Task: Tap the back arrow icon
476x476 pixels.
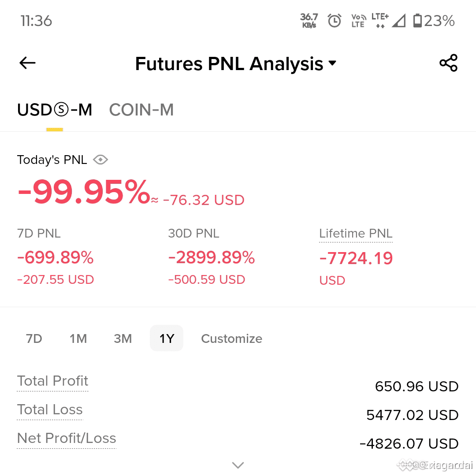Action: pyautogui.click(x=27, y=63)
